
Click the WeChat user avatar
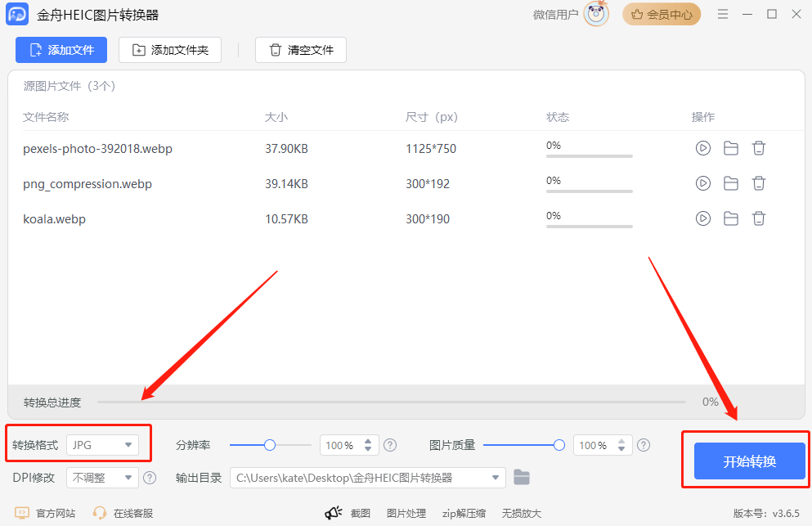595,14
